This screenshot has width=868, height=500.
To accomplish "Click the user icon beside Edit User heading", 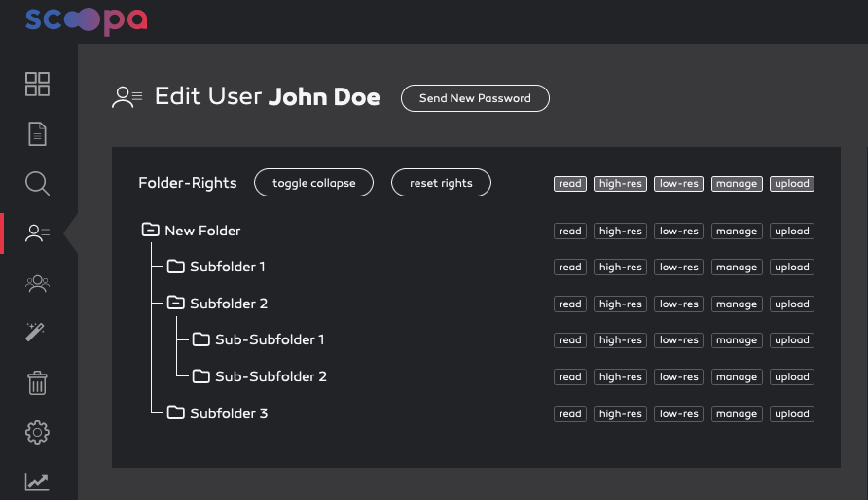I will point(127,97).
